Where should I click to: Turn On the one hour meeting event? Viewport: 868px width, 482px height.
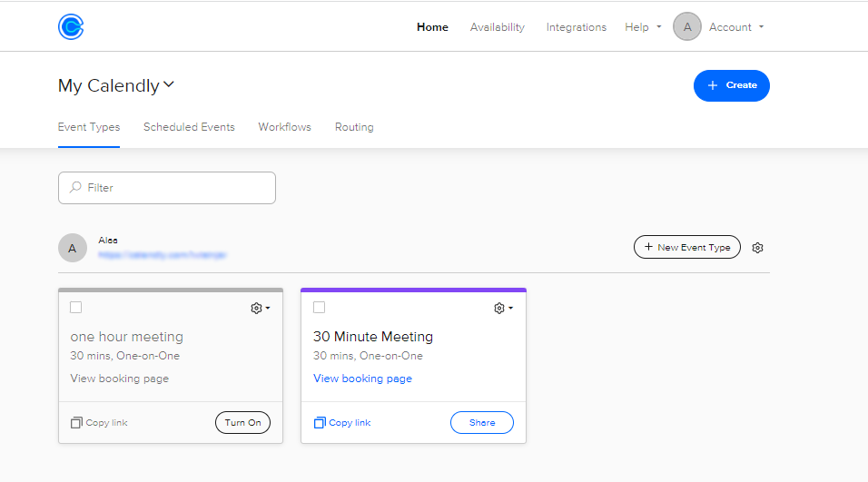(242, 423)
